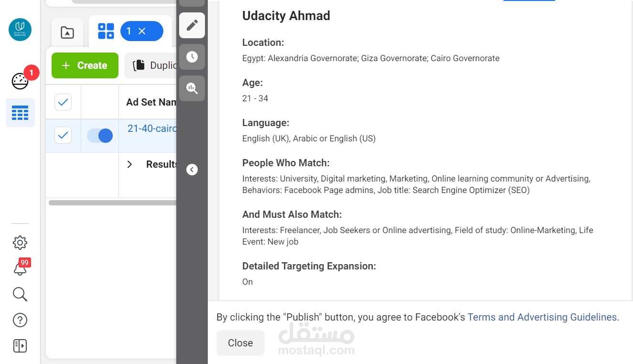Toggle the select-all checkbox in header
The height and width of the screenshot is (364, 633).
(x=63, y=102)
